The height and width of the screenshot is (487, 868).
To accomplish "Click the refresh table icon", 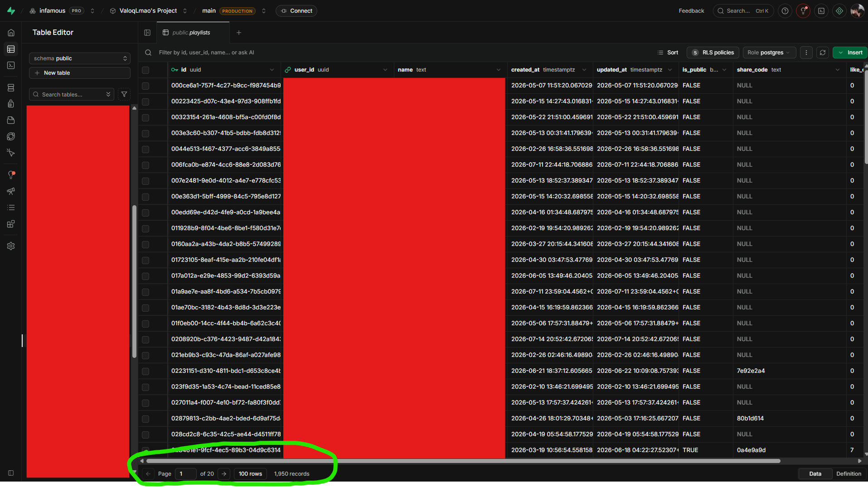I will click(823, 53).
